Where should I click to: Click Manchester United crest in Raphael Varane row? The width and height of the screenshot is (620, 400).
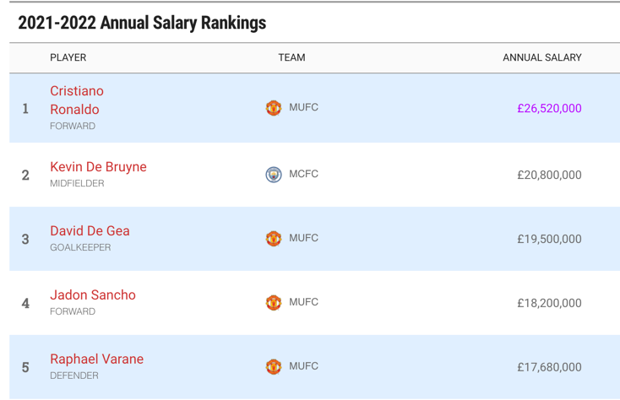coord(273,367)
